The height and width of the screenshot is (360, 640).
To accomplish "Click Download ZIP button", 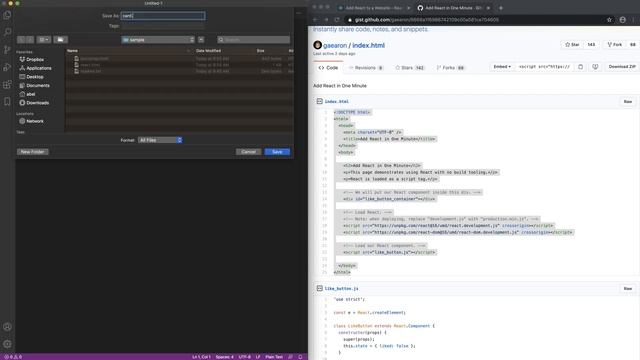I will click(622, 67).
